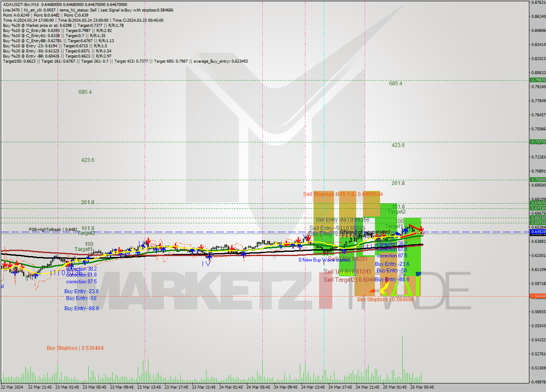Click the green 0.79870 price tag
The width and height of the screenshot is (546, 392).
tap(537, 80)
